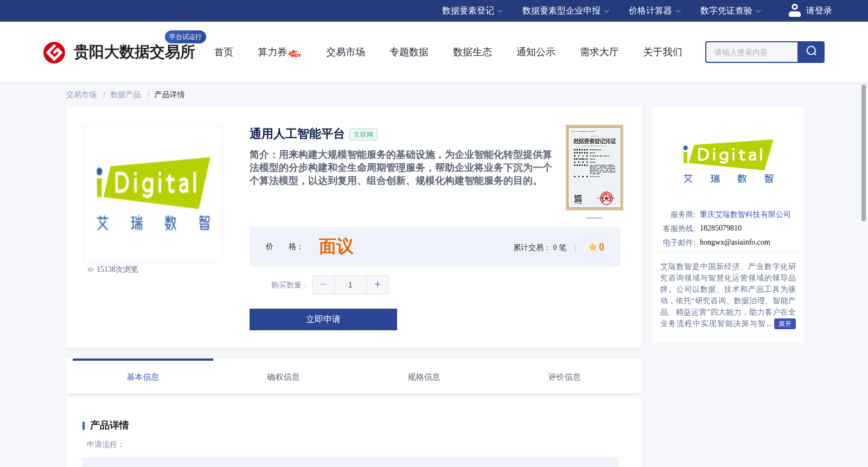
Task: Open 关于我们 navigation item
Action: pyautogui.click(x=663, y=52)
